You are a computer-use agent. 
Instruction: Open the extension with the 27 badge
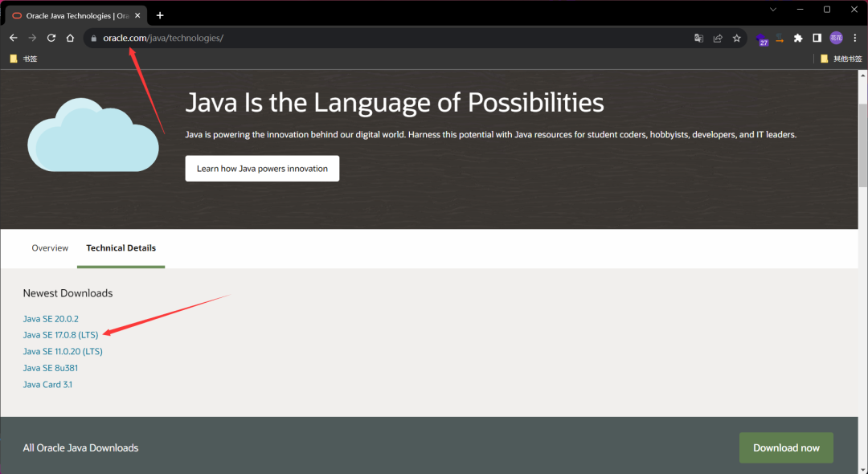(x=762, y=39)
